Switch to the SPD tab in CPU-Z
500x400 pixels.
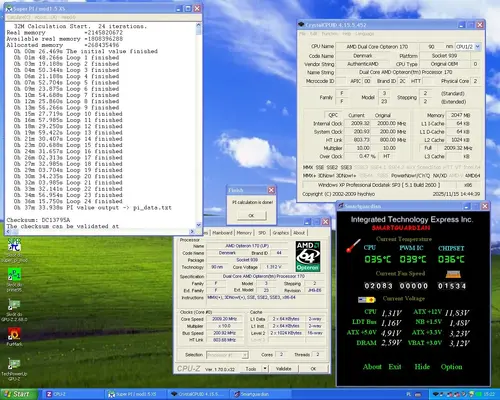click(262, 233)
